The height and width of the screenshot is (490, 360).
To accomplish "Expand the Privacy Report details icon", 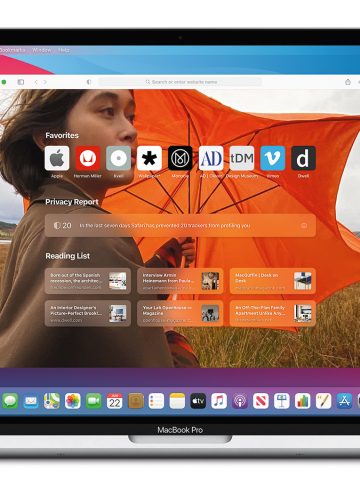I will (x=304, y=226).
